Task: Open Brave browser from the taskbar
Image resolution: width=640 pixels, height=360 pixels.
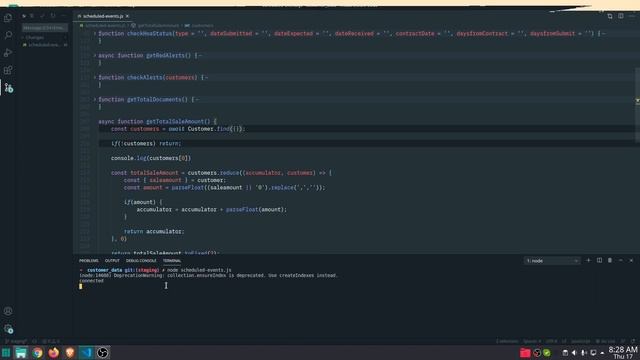Action: 70,353
